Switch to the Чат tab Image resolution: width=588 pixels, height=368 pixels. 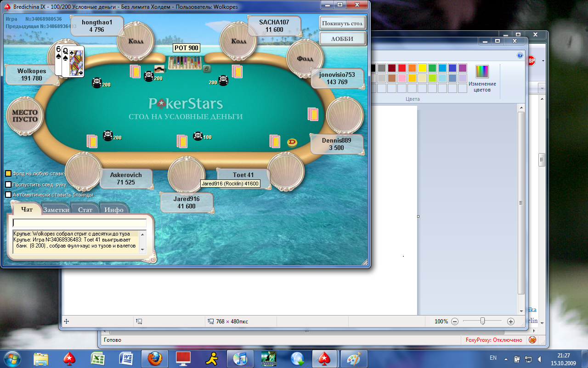(x=27, y=209)
